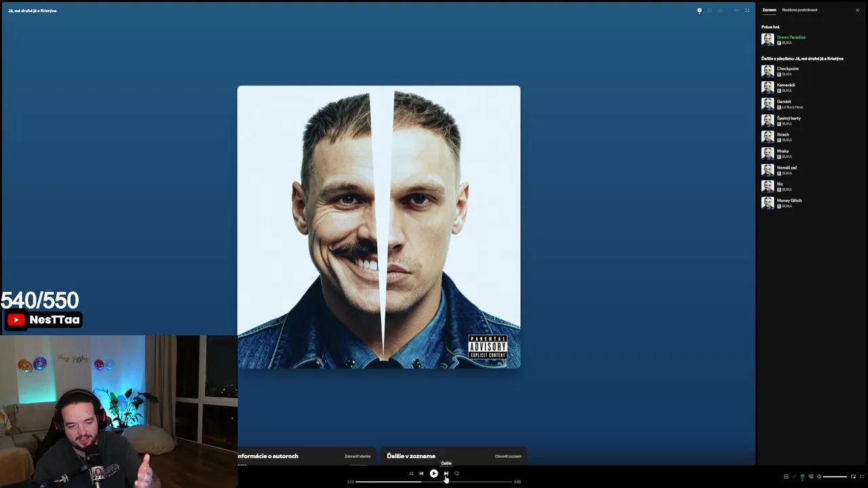Click the Money Glitch track thumbnail
The image size is (868, 488).
(768, 203)
